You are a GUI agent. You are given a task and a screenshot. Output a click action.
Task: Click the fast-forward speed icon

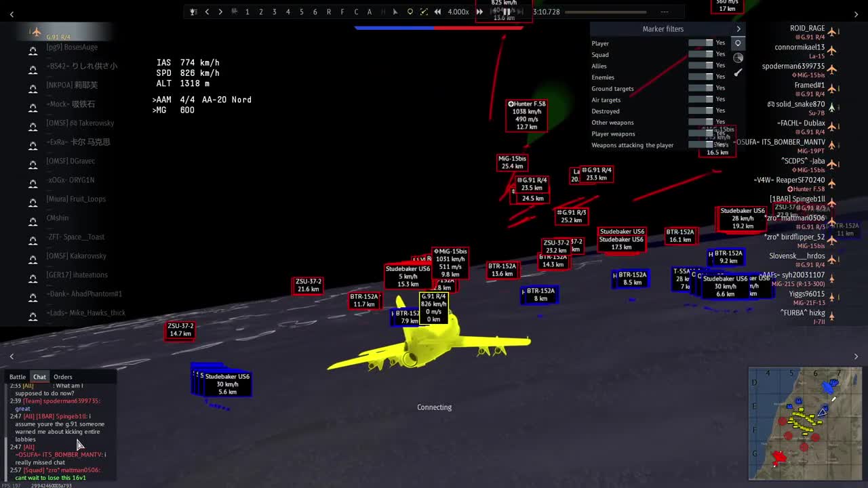(x=479, y=12)
